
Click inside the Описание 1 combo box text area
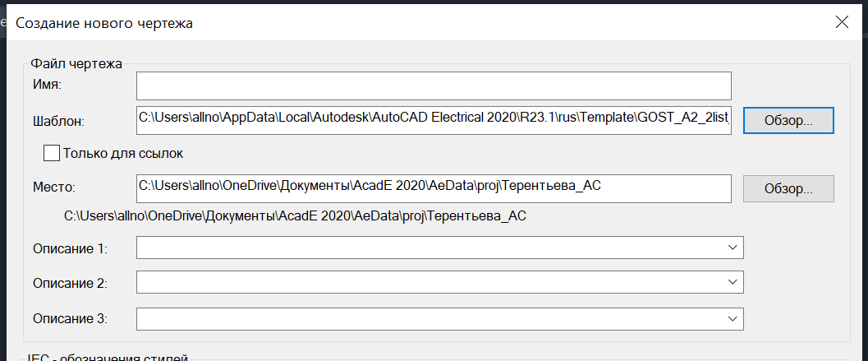429,248
